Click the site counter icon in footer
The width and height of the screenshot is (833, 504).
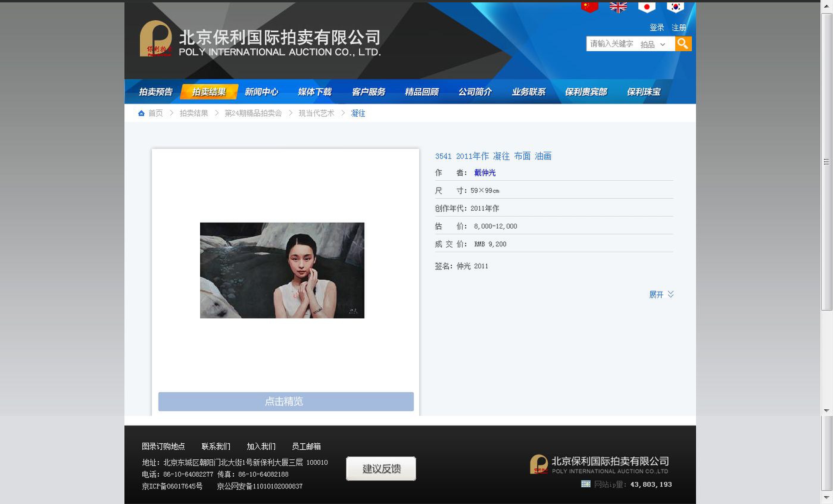586,484
